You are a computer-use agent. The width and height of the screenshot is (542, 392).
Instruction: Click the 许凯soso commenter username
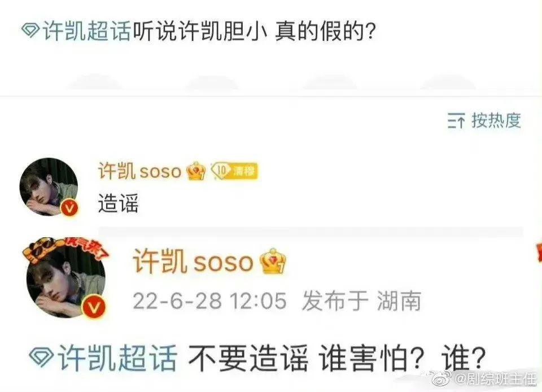[139, 171]
